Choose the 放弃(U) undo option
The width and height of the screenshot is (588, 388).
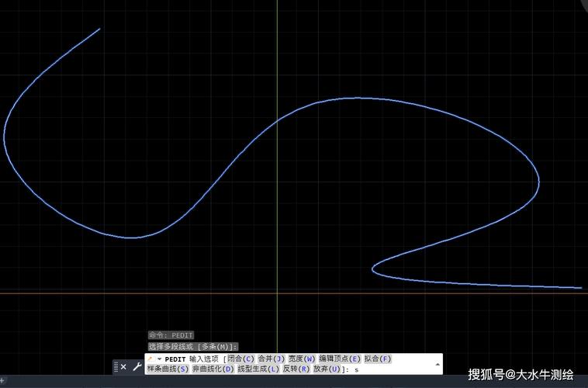327,369
